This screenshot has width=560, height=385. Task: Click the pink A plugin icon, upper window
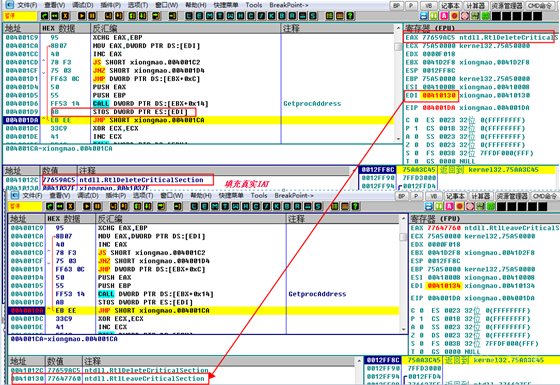tap(444, 16)
